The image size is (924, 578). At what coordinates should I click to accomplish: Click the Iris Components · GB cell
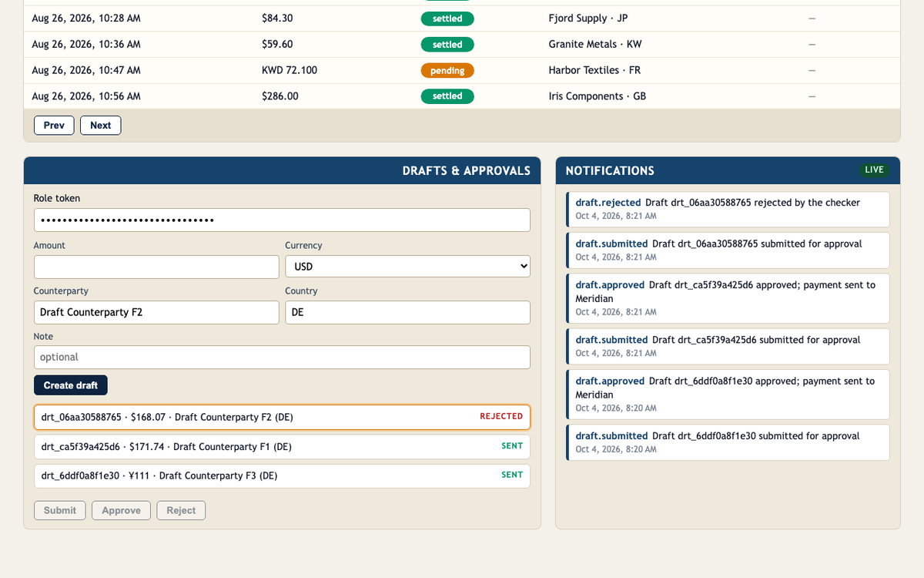598,96
